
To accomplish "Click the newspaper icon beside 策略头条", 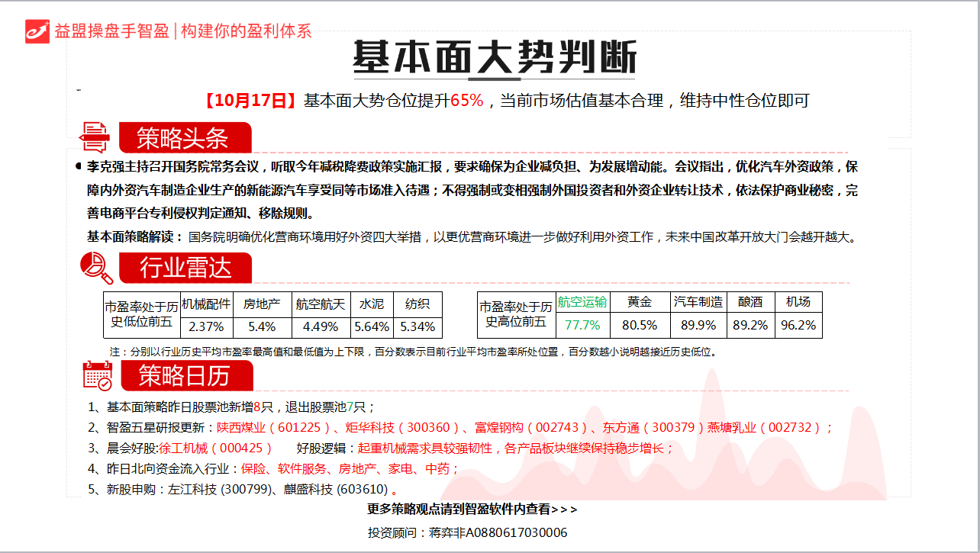I will pyautogui.click(x=95, y=137).
